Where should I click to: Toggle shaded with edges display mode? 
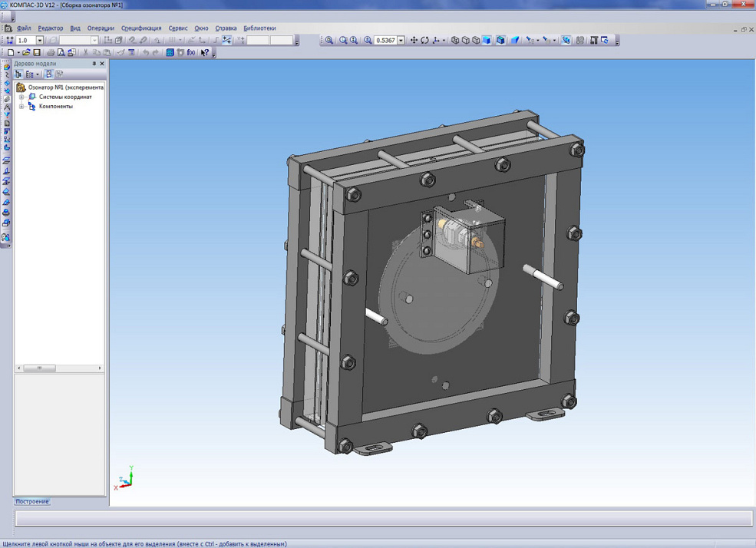[500, 41]
